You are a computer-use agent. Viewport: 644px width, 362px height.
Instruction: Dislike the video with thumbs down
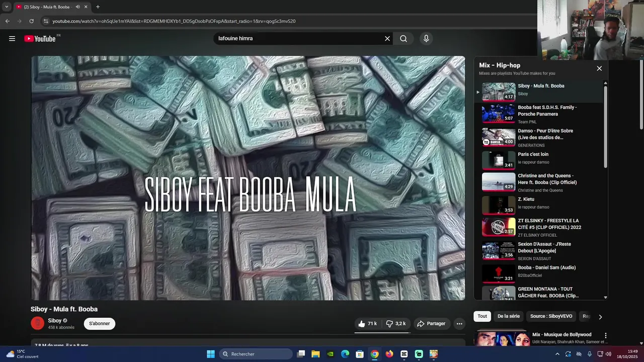396,324
